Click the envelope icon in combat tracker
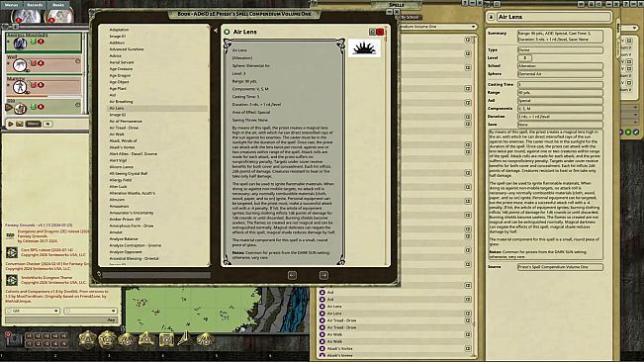Image resolution: width=644 pixels, height=362 pixels. coord(20,124)
